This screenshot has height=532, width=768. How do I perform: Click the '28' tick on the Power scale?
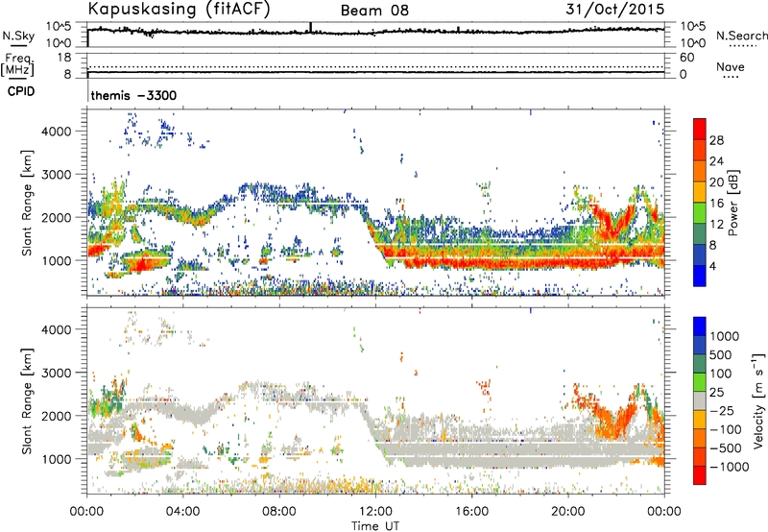point(716,140)
